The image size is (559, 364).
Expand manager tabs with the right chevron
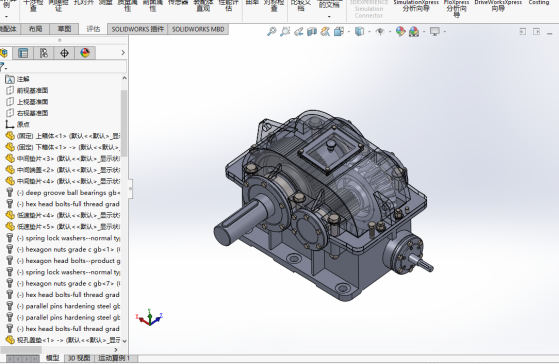[x=123, y=53]
